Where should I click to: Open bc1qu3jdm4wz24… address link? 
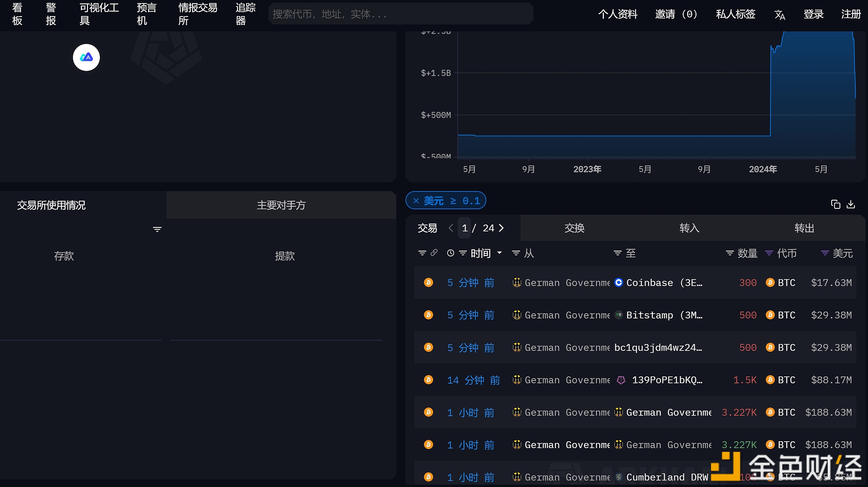point(658,347)
